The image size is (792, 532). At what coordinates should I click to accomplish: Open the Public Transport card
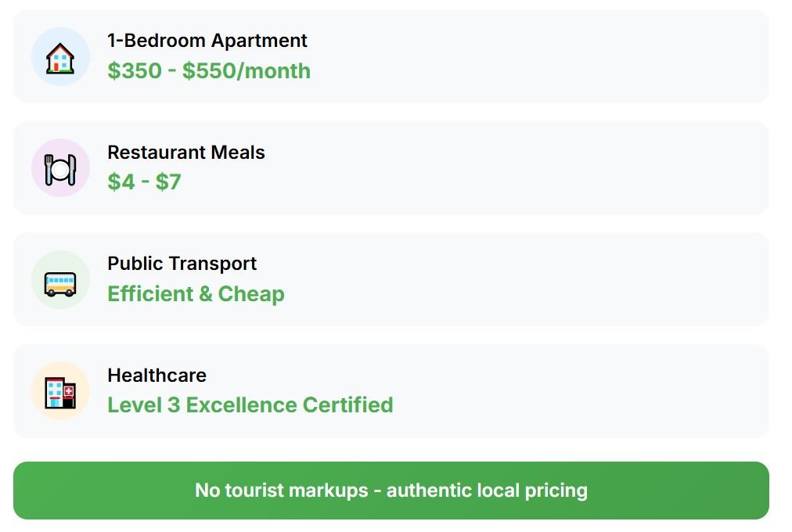(x=391, y=279)
